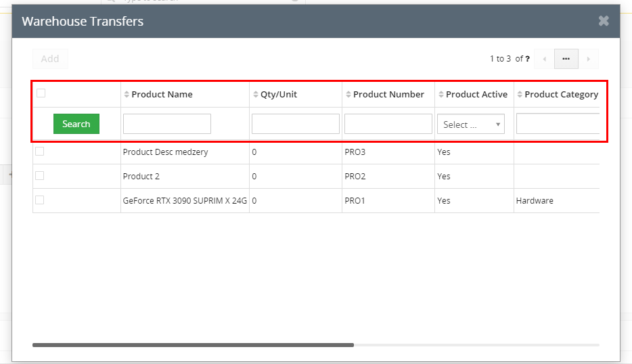
Task: Click the horizontal scrollbar at bottom
Action: pos(193,345)
